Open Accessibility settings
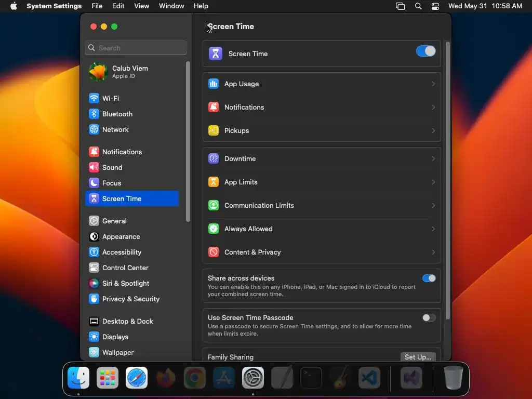This screenshot has height=399, width=532. point(131,252)
